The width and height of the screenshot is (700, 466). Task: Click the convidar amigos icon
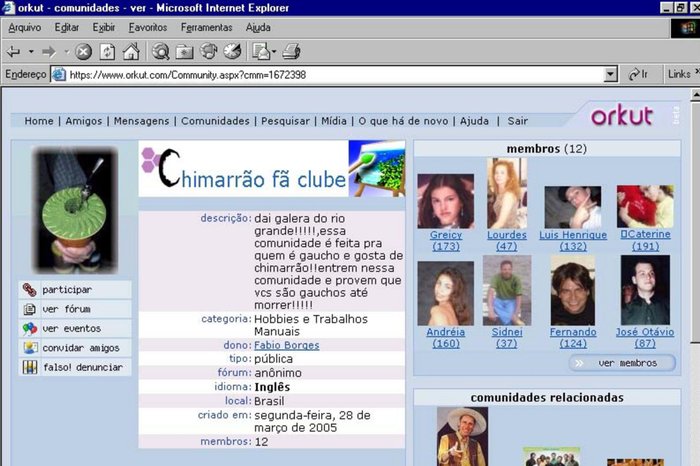(x=30, y=348)
